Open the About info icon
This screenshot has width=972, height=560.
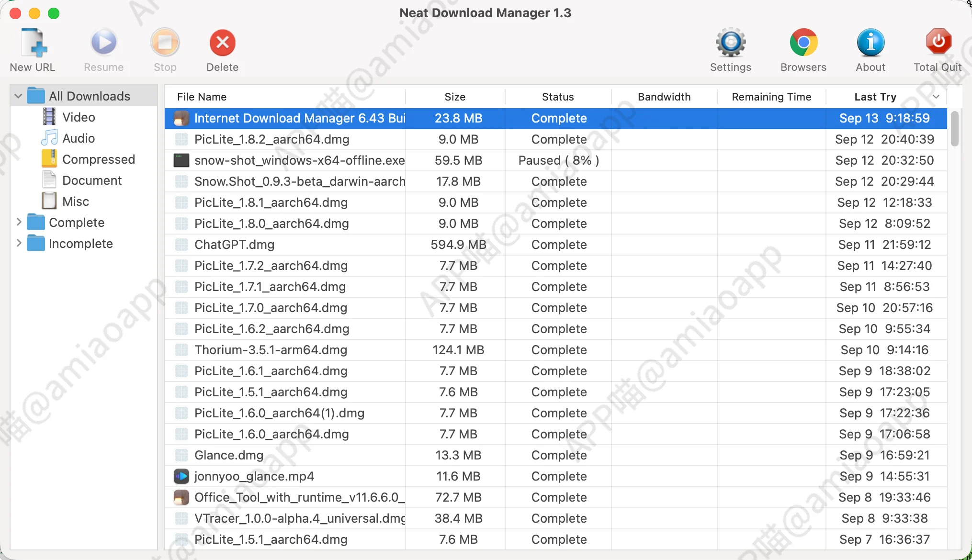click(x=870, y=43)
